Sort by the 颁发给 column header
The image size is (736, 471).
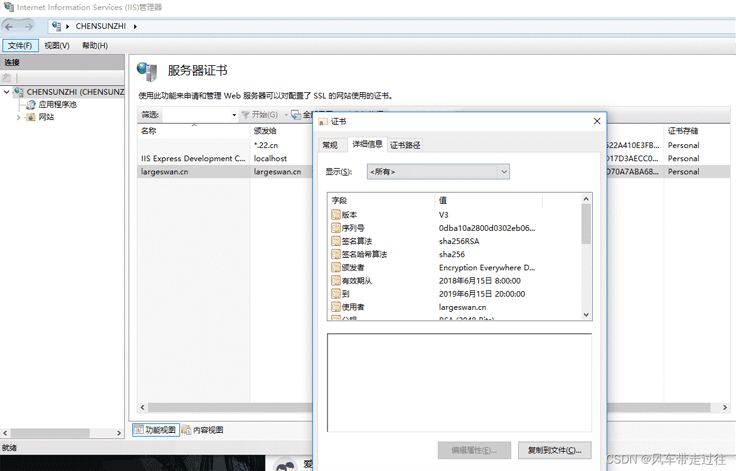pyautogui.click(x=281, y=131)
